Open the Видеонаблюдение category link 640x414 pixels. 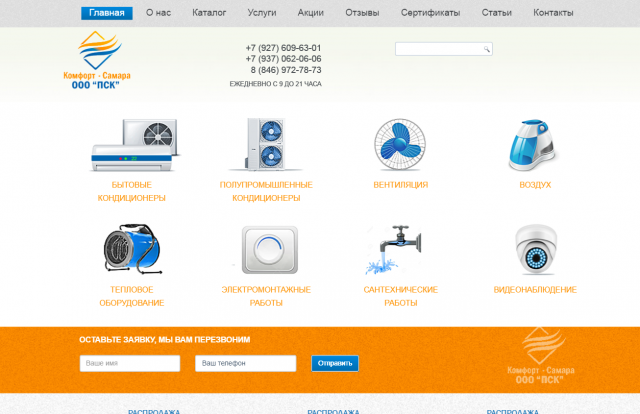535,290
